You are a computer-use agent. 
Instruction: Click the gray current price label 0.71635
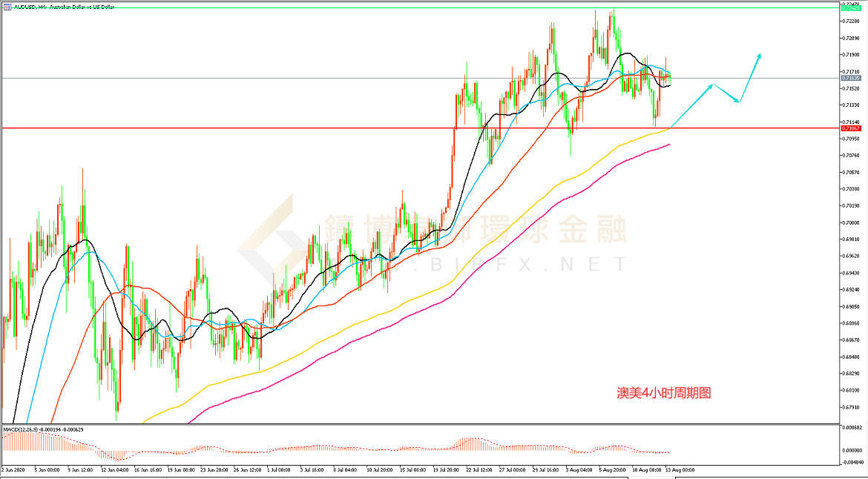tap(850, 78)
